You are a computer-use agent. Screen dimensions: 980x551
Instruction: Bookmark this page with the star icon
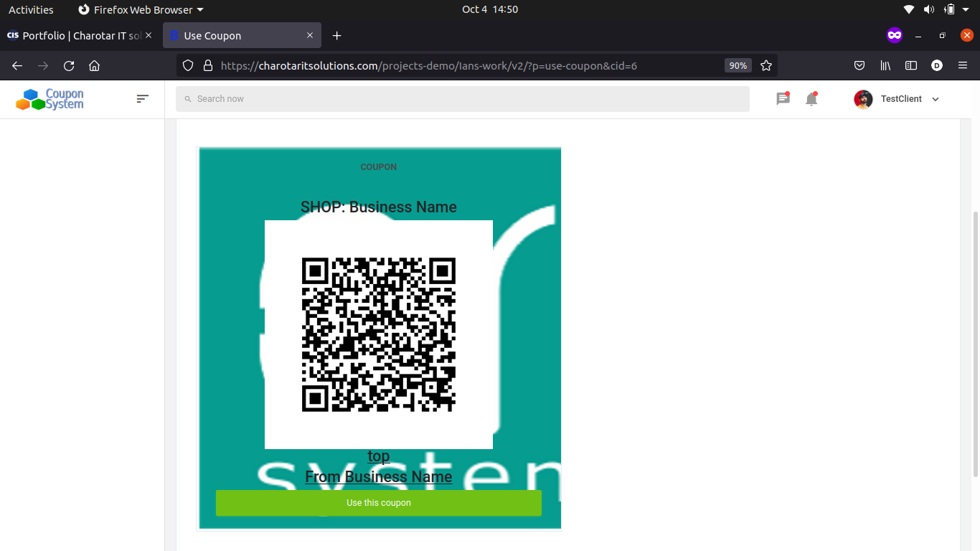(x=766, y=65)
